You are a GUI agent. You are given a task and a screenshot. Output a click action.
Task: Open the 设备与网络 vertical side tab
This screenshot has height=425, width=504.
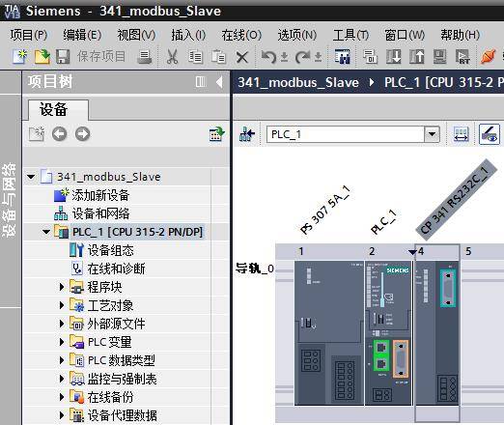pos(10,200)
